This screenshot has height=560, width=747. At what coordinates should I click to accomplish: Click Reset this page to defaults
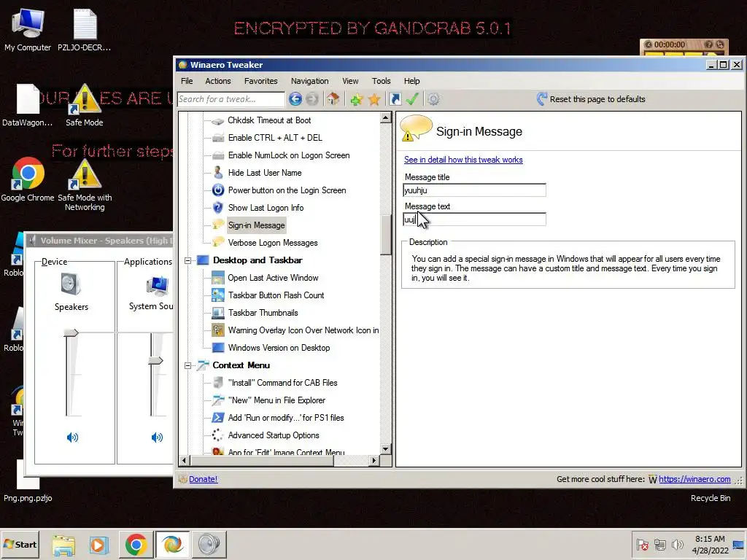tap(597, 99)
